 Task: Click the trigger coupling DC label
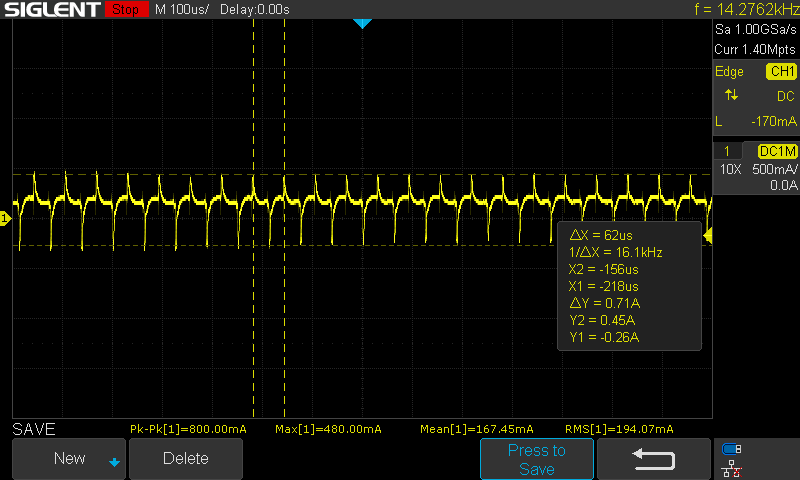tap(786, 96)
